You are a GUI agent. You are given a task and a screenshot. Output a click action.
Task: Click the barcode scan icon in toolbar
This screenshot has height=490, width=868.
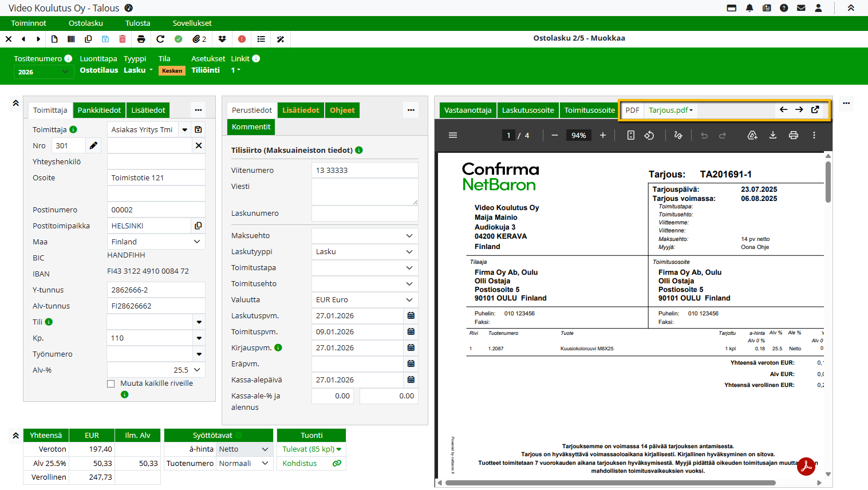pyautogui.click(x=71, y=39)
